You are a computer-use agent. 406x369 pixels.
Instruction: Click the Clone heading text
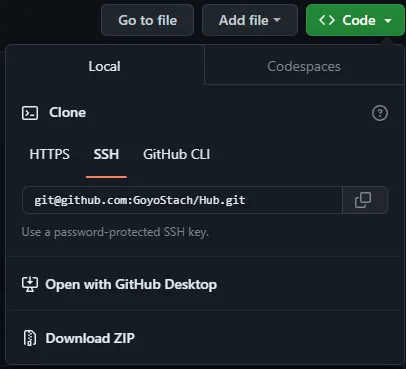coord(67,113)
